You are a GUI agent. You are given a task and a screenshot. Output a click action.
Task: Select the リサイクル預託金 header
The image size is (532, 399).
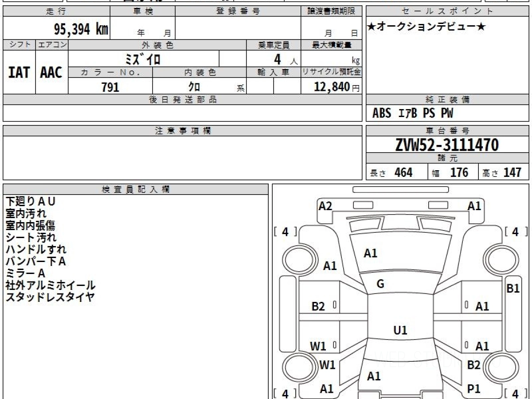click(332, 73)
